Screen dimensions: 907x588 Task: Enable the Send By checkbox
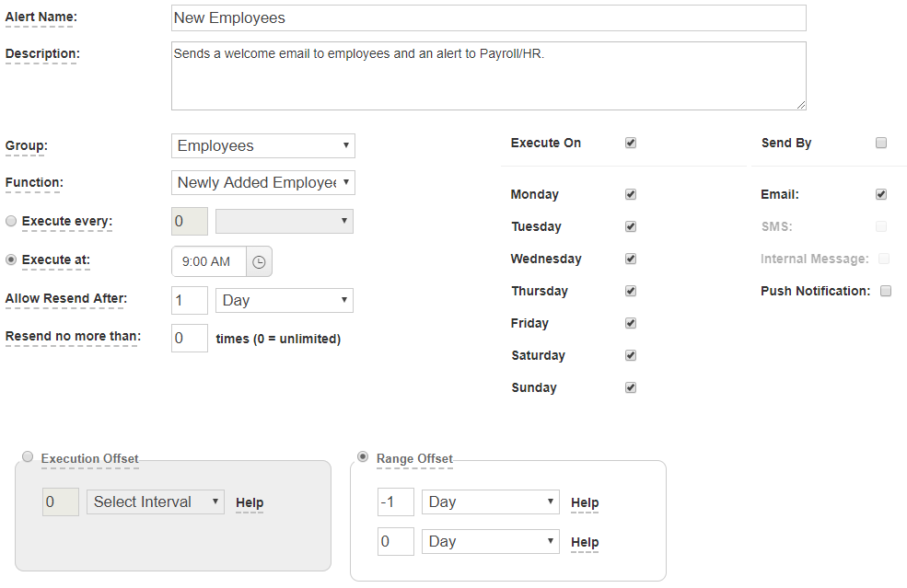(881, 143)
